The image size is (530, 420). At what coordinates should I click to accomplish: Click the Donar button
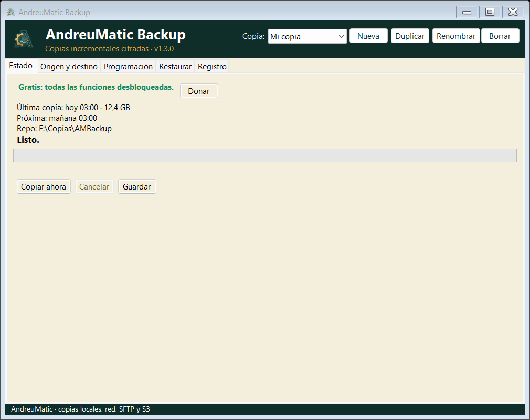coord(199,91)
